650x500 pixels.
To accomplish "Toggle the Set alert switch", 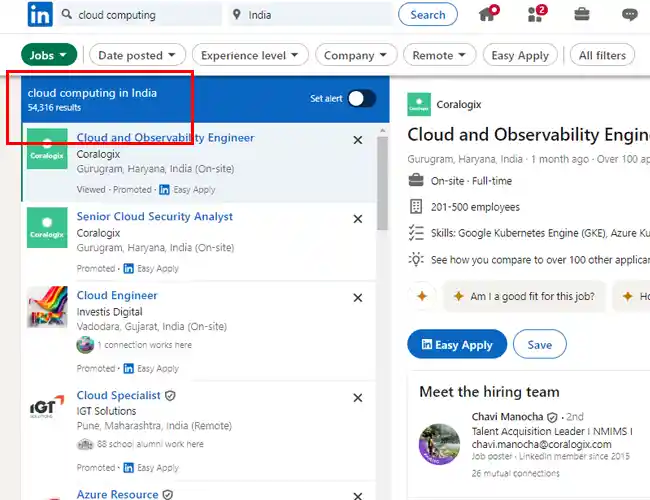I will (362, 99).
